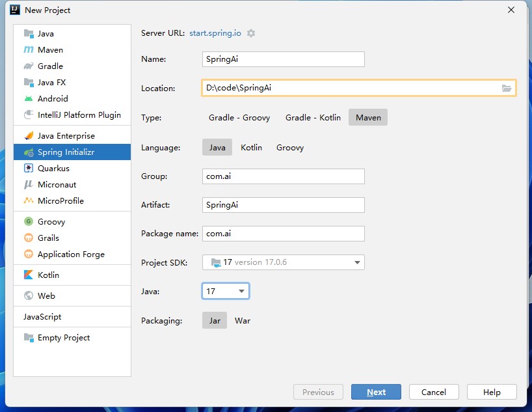Click the Grails icon

click(29, 238)
